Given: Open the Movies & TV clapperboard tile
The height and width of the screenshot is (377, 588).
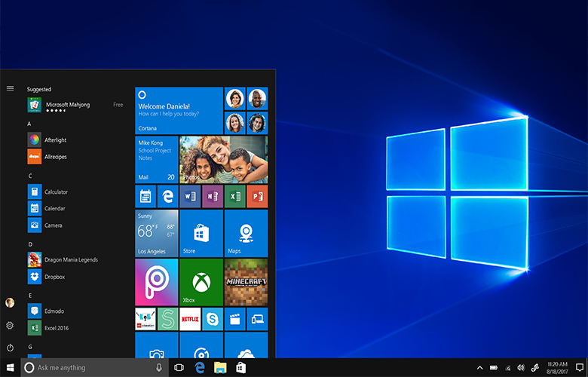Looking at the screenshot, I should tap(234, 319).
